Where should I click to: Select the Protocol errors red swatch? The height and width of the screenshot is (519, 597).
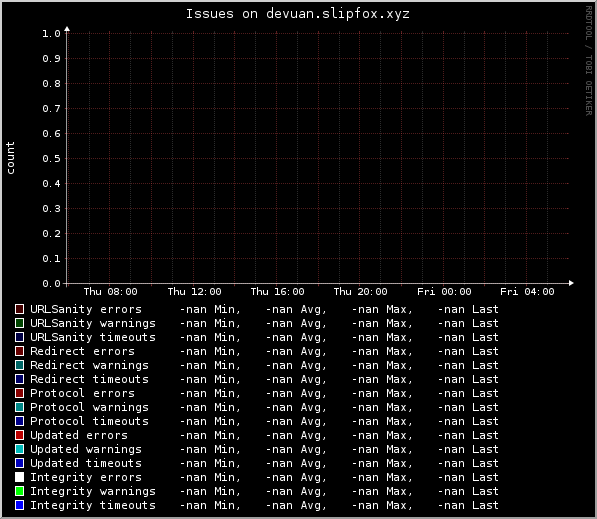coord(19,393)
